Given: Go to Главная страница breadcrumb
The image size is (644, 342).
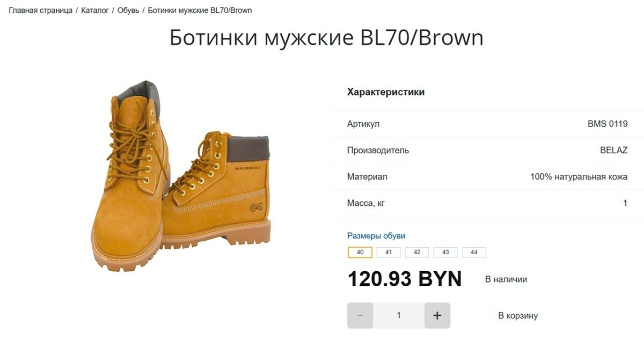Looking at the screenshot, I should [x=41, y=10].
